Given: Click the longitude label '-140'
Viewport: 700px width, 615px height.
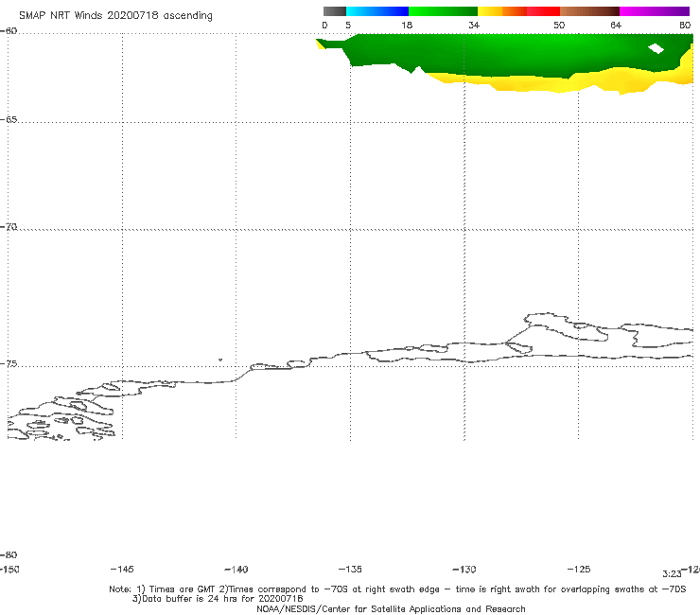Looking at the screenshot, I should click(236, 570).
